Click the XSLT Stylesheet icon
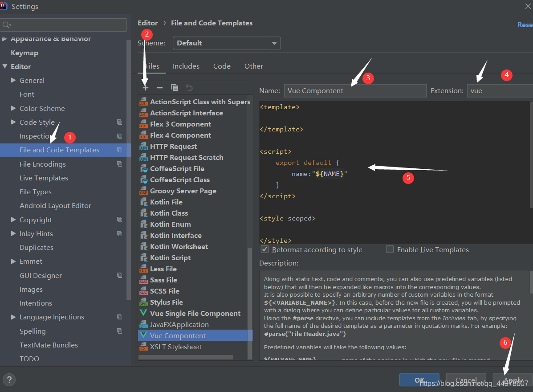Viewport: 533px width, 392px height. 143,347
